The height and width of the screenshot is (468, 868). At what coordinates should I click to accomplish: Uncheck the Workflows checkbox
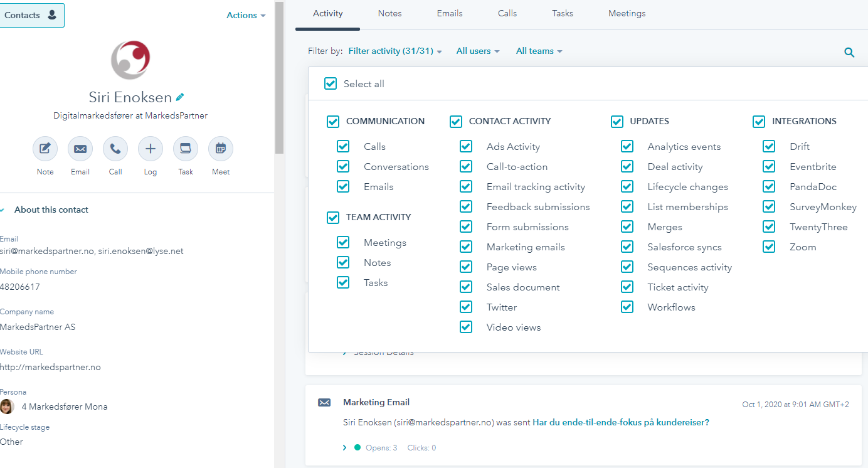pyautogui.click(x=627, y=307)
